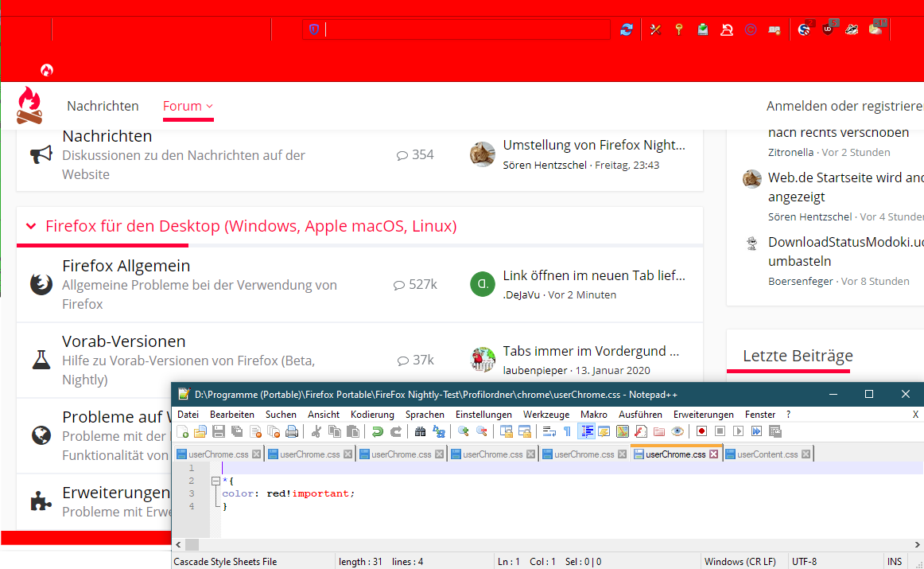Viewport: 924px width, 569px height.
Task: Open the Makro menu
Action: point(593,415)
